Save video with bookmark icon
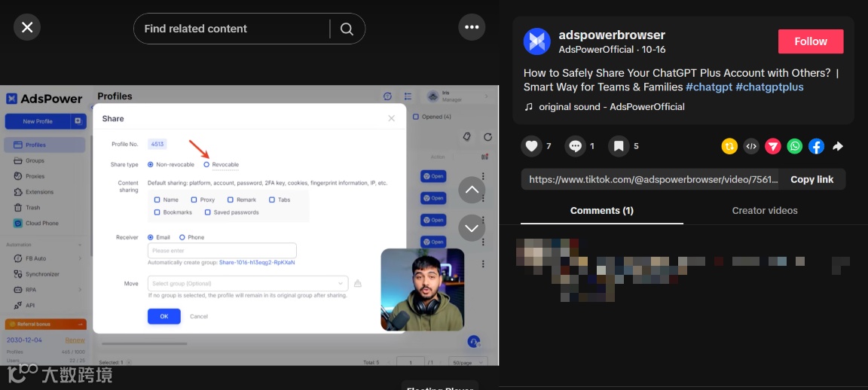Screen dimensions: 868x390 pos(619,146)
